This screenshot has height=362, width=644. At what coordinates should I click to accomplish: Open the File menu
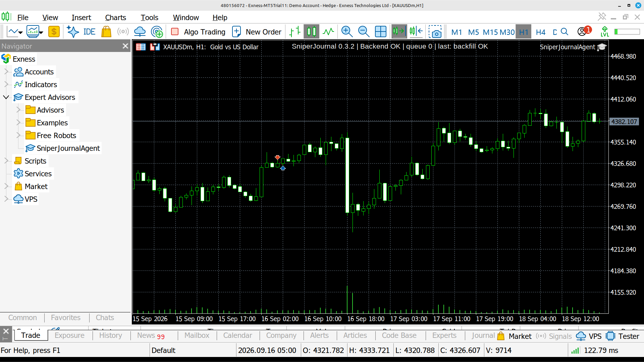[23, 17]
